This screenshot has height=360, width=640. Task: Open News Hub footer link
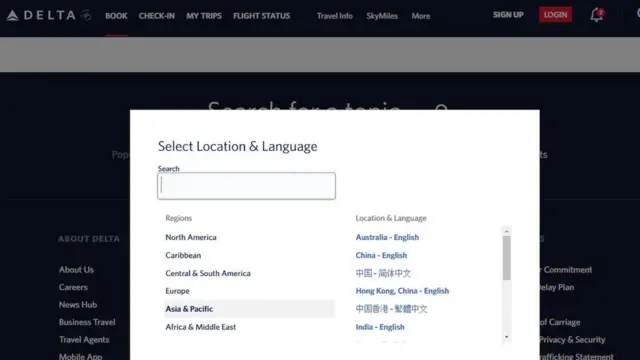(78, 305)
